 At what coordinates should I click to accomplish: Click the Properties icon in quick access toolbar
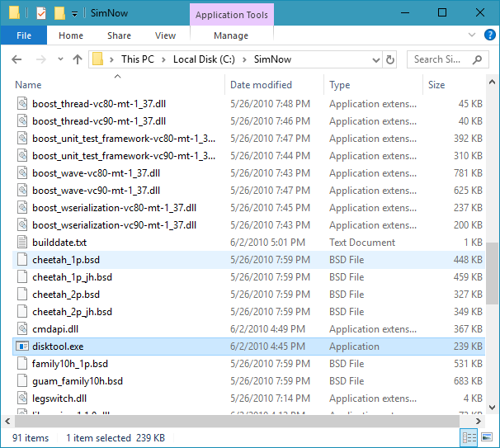click(40, 13)
